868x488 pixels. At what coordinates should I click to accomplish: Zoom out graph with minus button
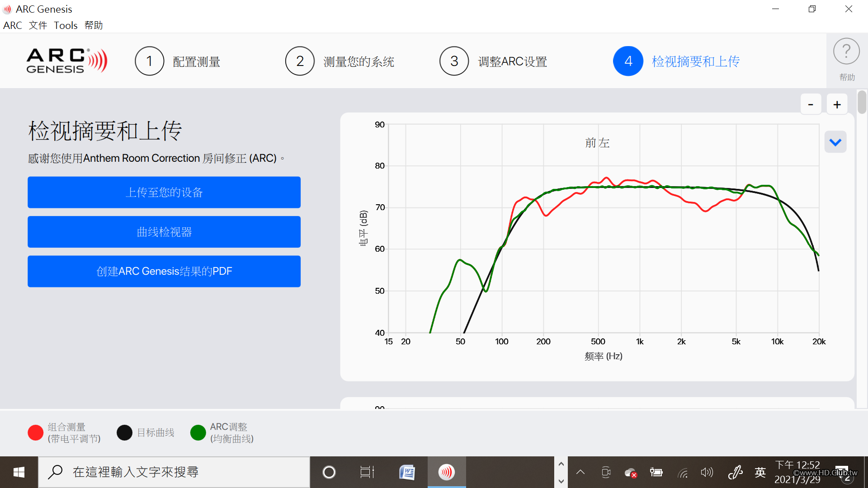pyautogui.click(x=811, y=105)
